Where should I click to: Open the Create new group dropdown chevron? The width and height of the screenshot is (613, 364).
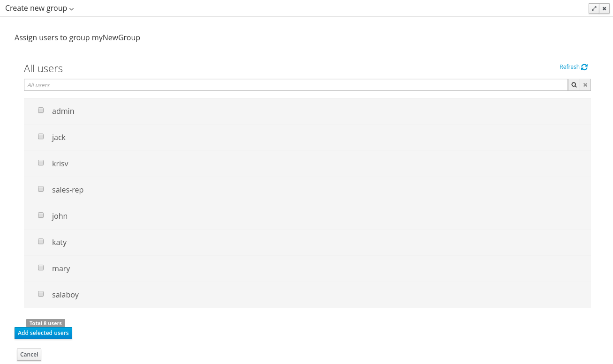(x=71, y=8)
